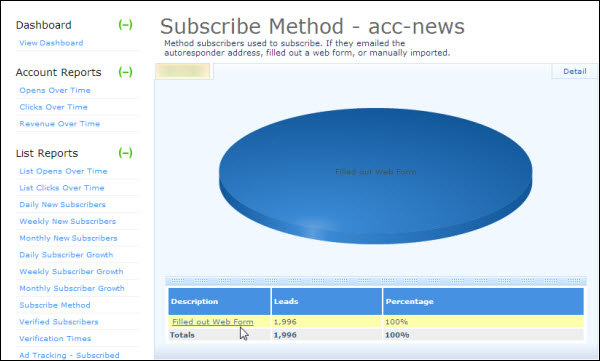This screenshot has height=361, width=600.
Task: Select the 100% cell in yellow row
Action: 483,322
